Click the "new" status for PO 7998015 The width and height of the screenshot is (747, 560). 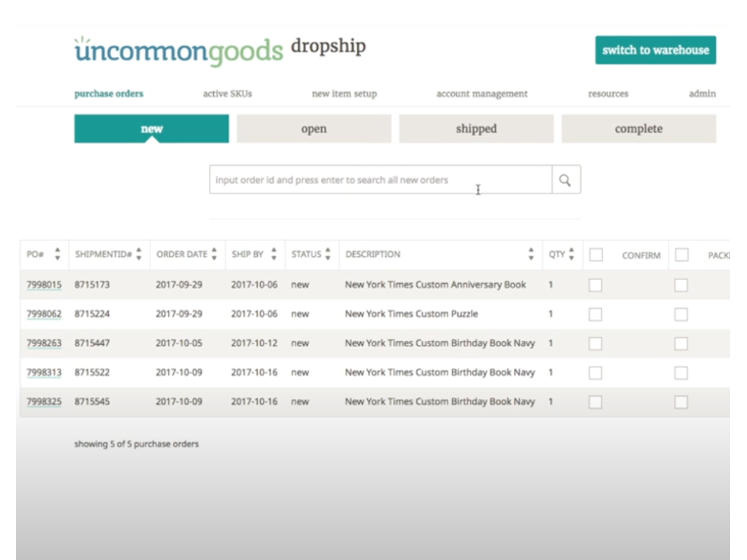[x=300, y=285]
